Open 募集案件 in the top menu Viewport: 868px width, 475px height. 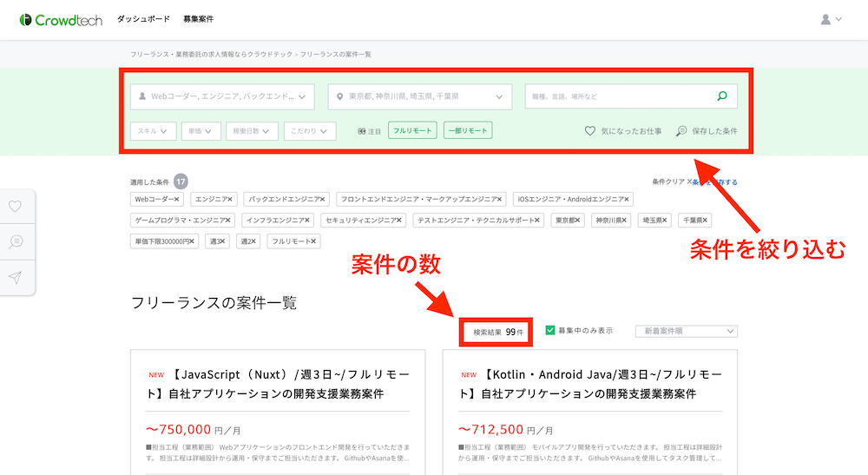coord(199,19)
